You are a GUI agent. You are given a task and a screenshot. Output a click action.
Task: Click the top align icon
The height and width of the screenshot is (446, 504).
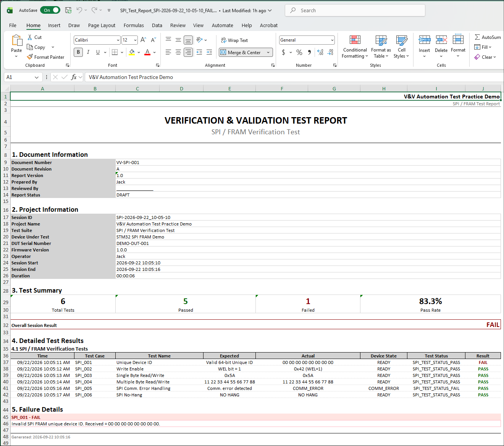coord(168,40)
